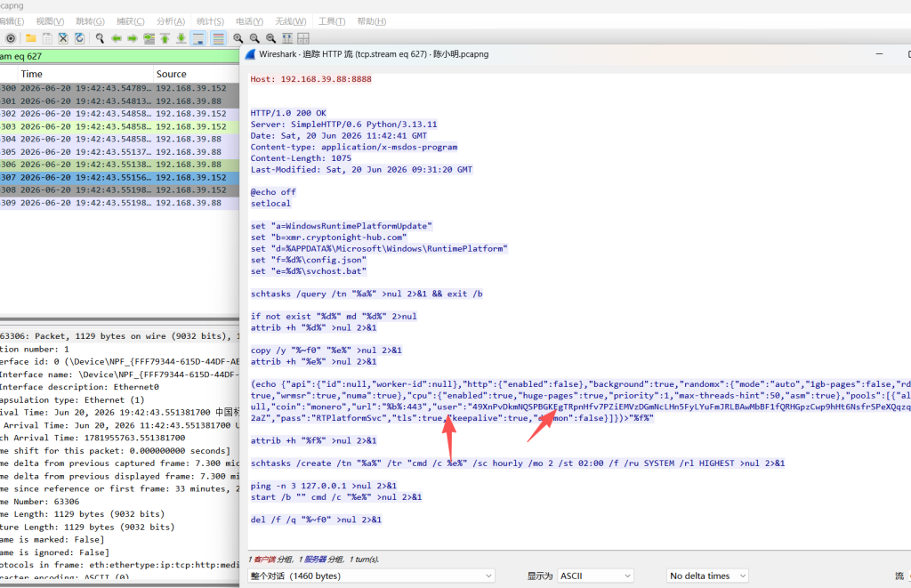Select packet row 306 in list
This screenshot has width=911, height=588.
(119, 165)
